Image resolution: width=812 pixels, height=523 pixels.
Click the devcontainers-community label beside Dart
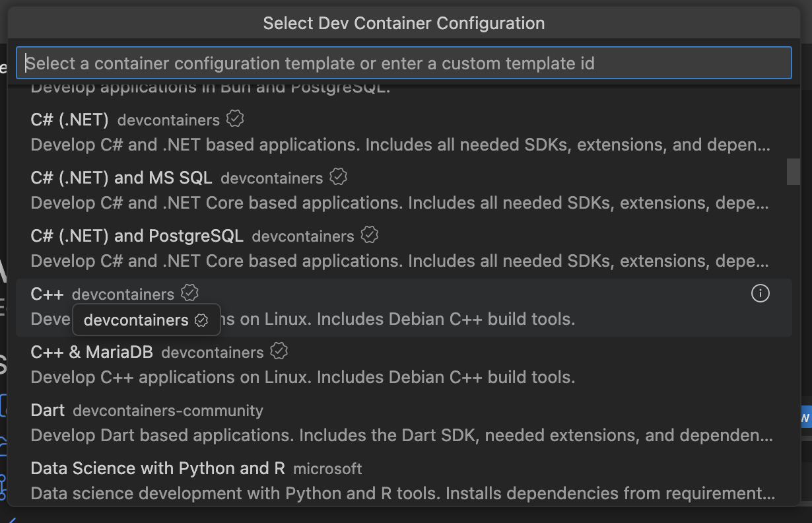[169, 410]
